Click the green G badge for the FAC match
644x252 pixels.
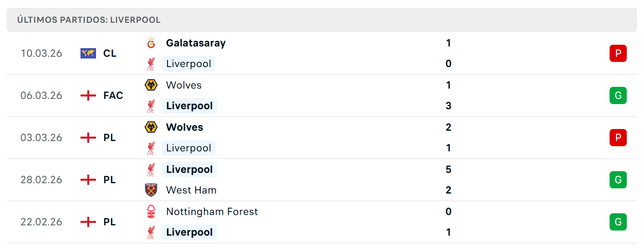[618, 95]
